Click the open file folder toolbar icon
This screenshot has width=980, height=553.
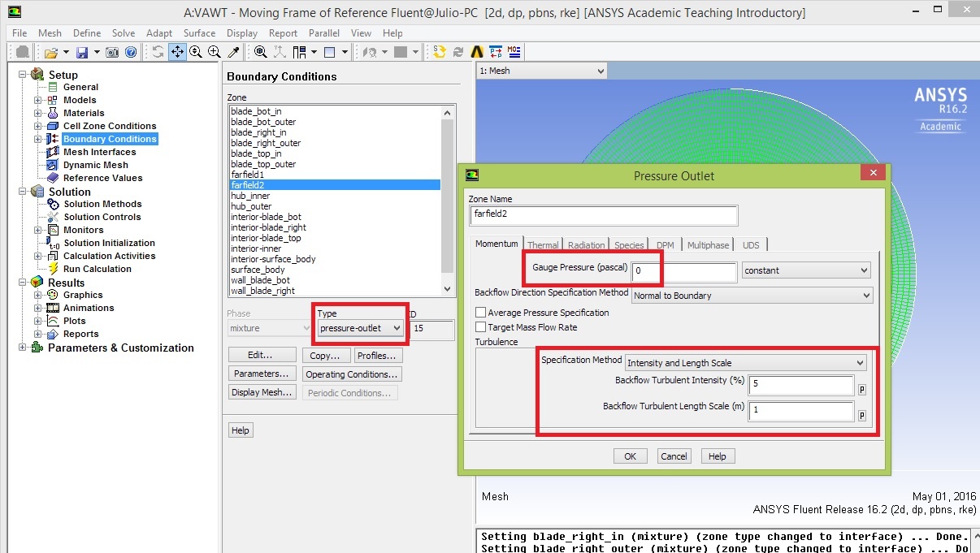(50, 52)
